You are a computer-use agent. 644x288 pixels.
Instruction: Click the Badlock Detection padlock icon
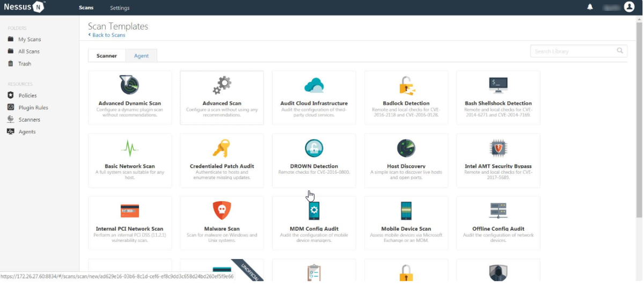(x=406, y=85)
